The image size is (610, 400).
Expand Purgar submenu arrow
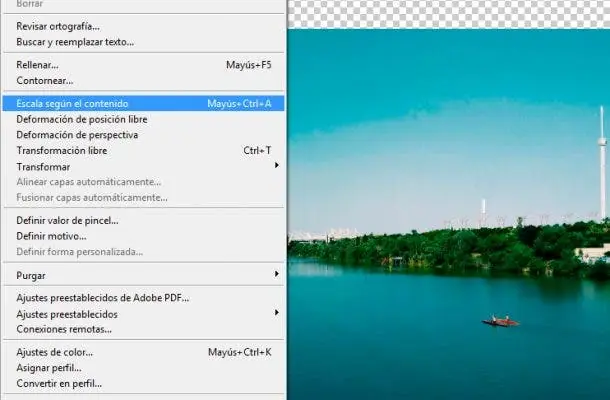pos(277,274)
